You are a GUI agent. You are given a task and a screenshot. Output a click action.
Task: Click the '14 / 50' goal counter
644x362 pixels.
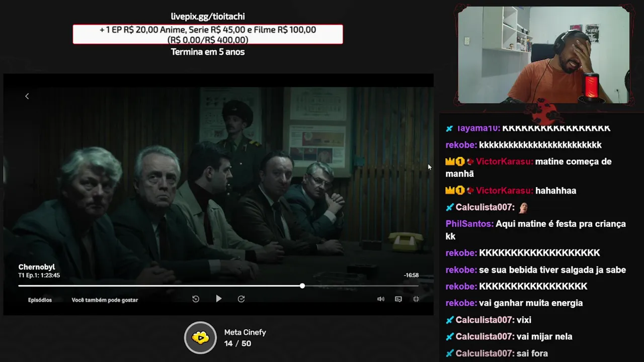(x=237, y=343)
